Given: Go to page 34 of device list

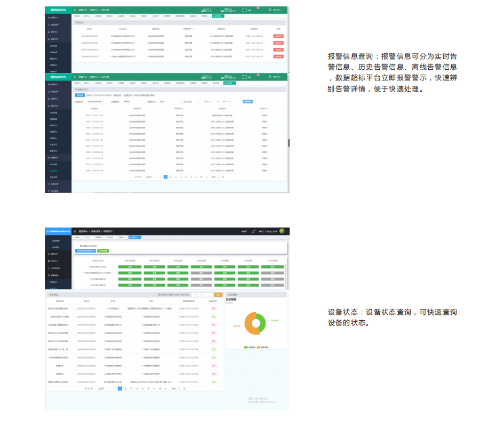Looking at the screenshot, I should tap(160, 388).
